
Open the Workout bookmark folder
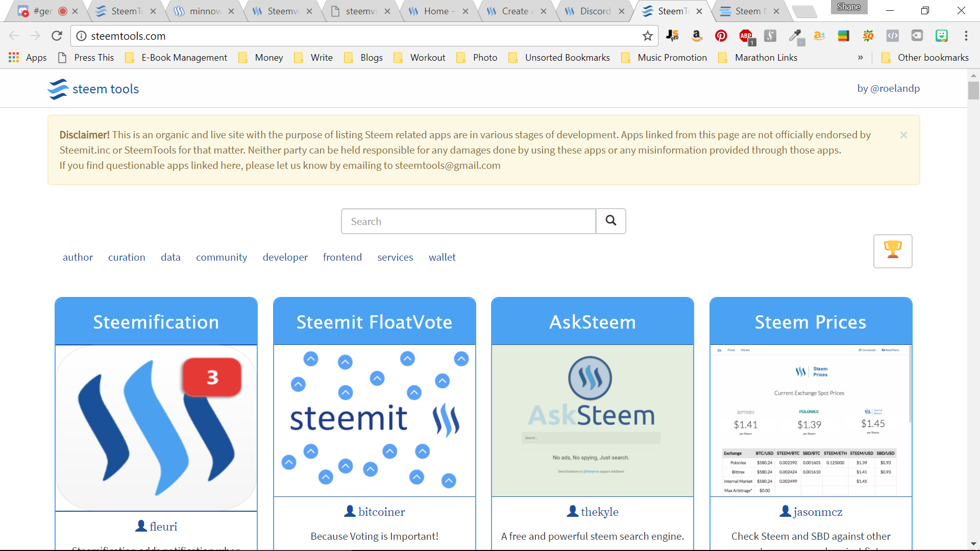(420, 58)
